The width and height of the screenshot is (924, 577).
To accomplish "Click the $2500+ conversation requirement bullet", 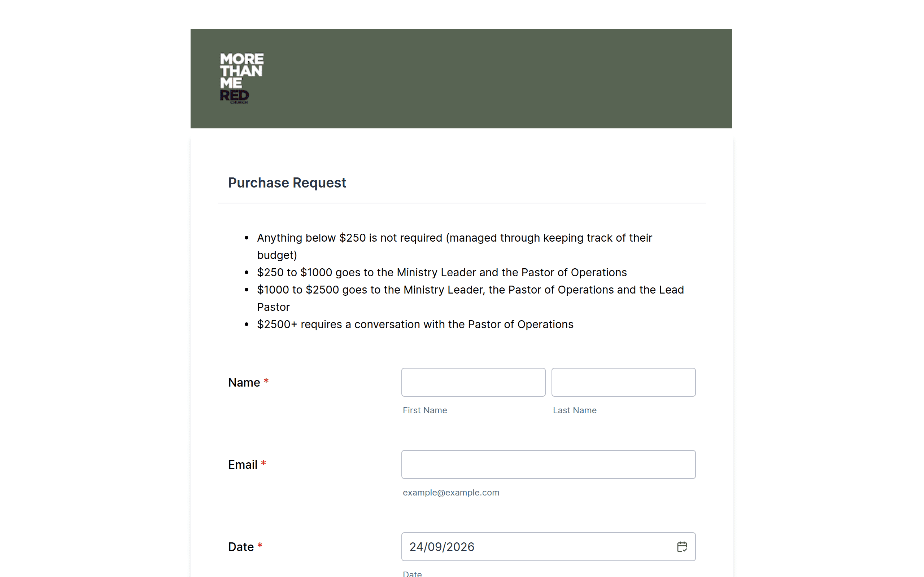I will [415, 324].
